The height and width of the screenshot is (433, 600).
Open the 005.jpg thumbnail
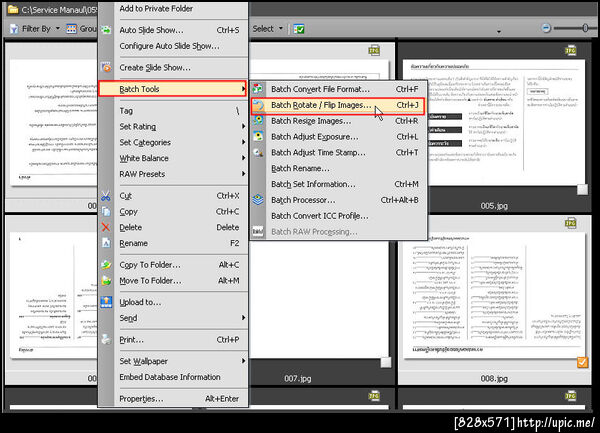(x=494, y=123)
